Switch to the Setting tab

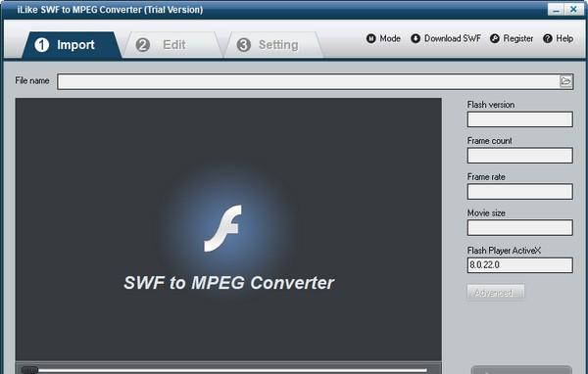point(274,45)
